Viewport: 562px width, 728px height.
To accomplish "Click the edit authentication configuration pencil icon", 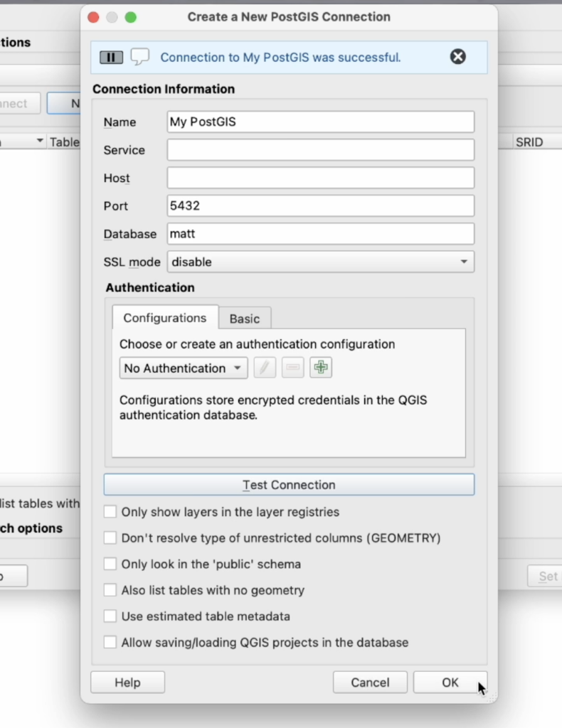I will pos(265,368).
